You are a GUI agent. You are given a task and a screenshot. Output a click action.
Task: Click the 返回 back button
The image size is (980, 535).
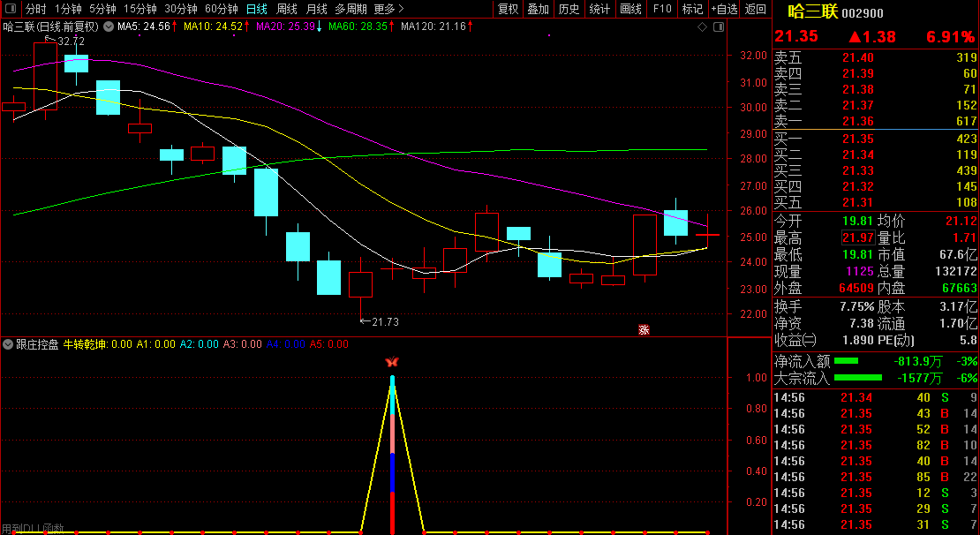click(756, 9)
